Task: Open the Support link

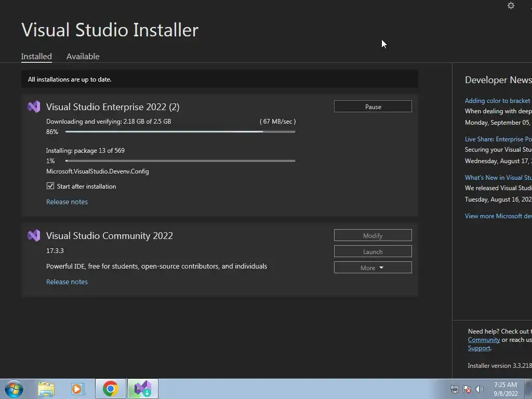Action: pyautogui.click(x=479, y=348)
